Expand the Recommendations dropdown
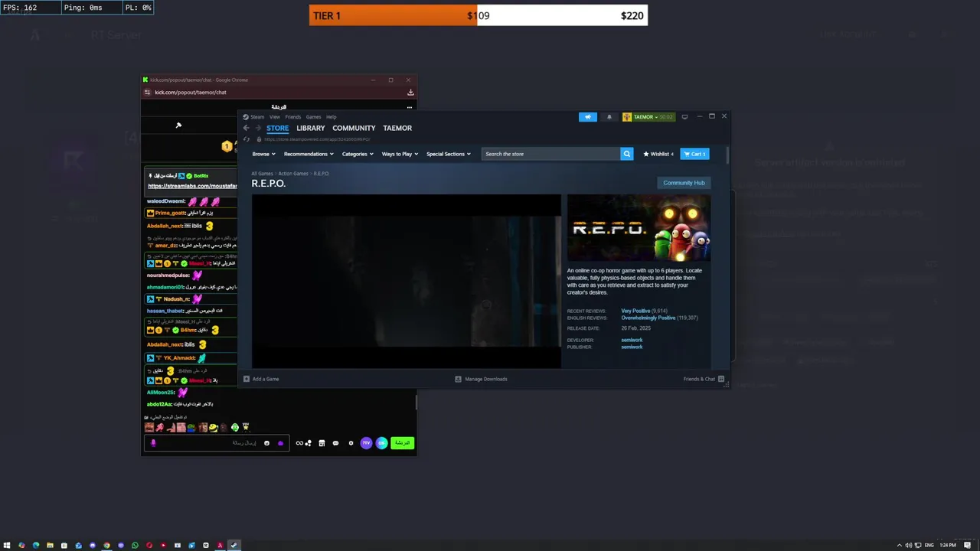The image size is (980, 551). [309, 154]
